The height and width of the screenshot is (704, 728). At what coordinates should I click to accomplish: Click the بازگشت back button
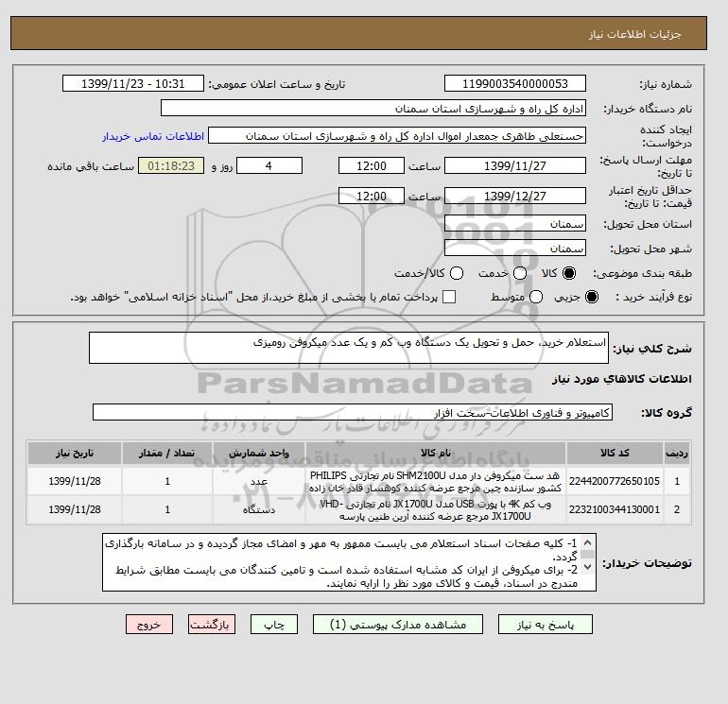click(212, 625)
